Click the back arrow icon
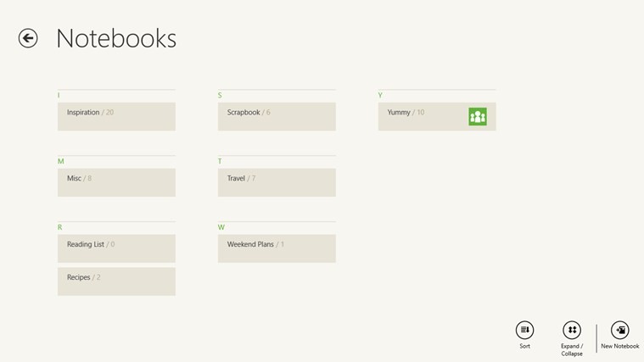The width and height of the screenshot is (644, 362). point(28,38)
